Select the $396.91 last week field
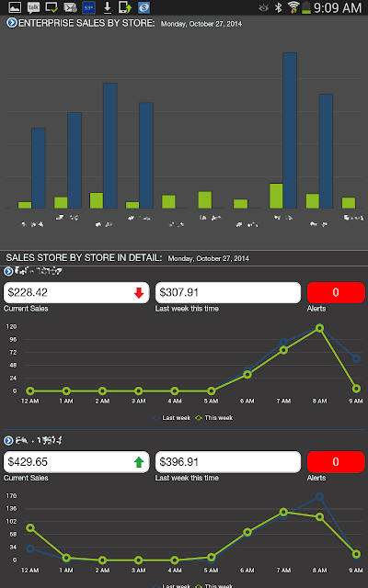 pos(228,462)
